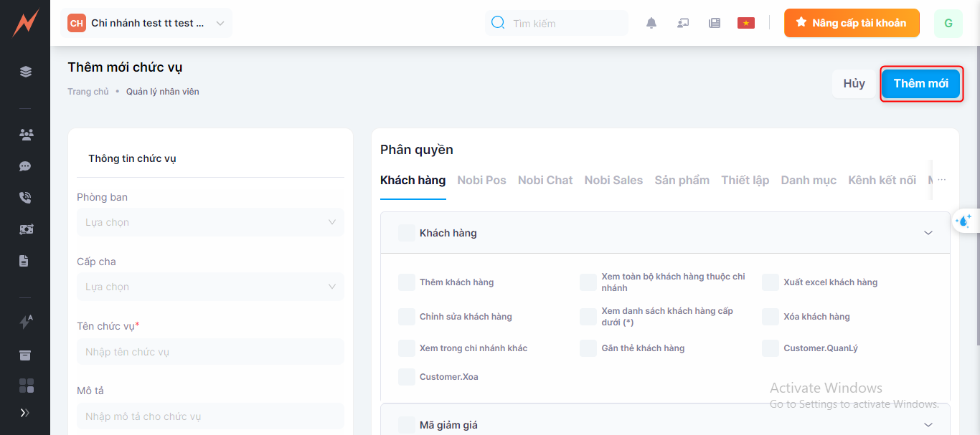980x435 pixels.
Task: Open the chat bubble icon in sidebar
Action: coord(26,166)
